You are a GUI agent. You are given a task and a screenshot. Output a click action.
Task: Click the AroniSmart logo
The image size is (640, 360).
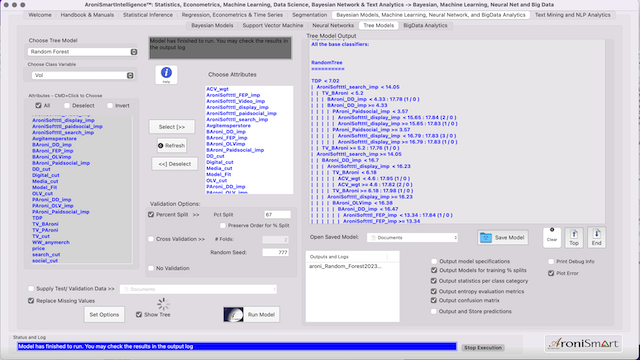pos(583,343)
